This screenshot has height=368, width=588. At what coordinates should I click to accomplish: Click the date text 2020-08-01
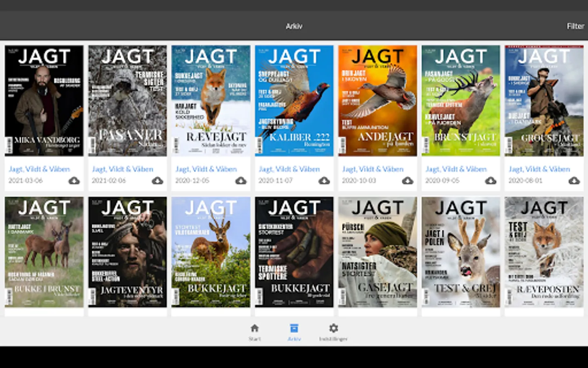pyautogui.click(x=526, y=180)
